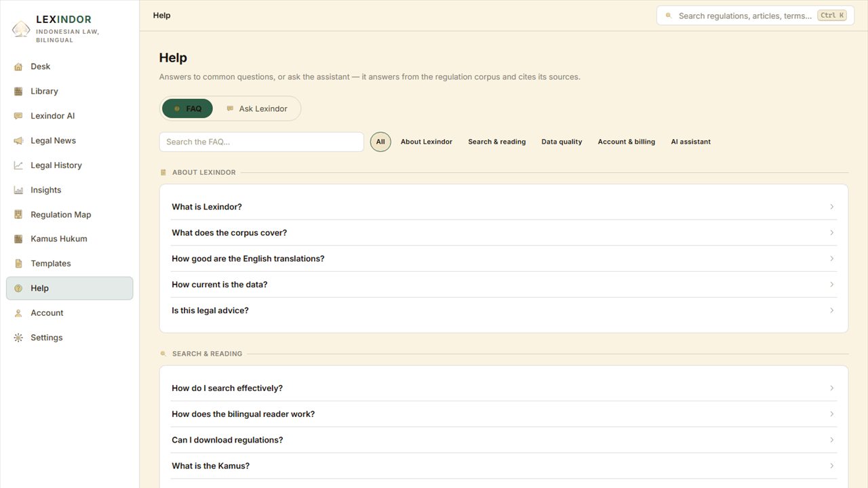Screen dimensions: 868x488
Task: Expand chevron for English translations question
Action: [x=832, y=258]
